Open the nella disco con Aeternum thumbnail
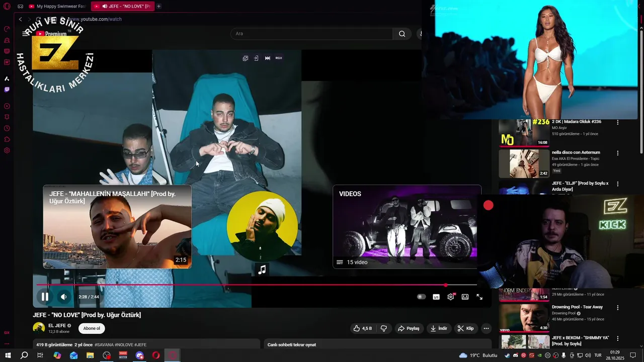 coord(524,163)
